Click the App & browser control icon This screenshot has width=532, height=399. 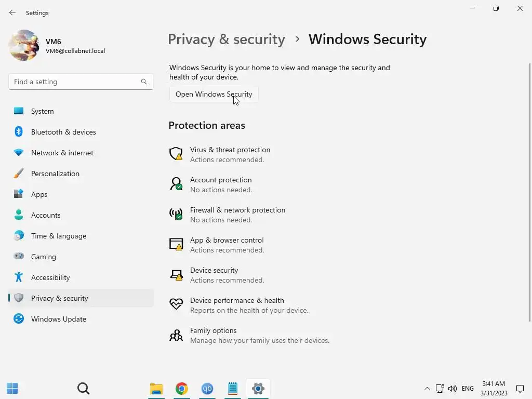click(176, 244)
